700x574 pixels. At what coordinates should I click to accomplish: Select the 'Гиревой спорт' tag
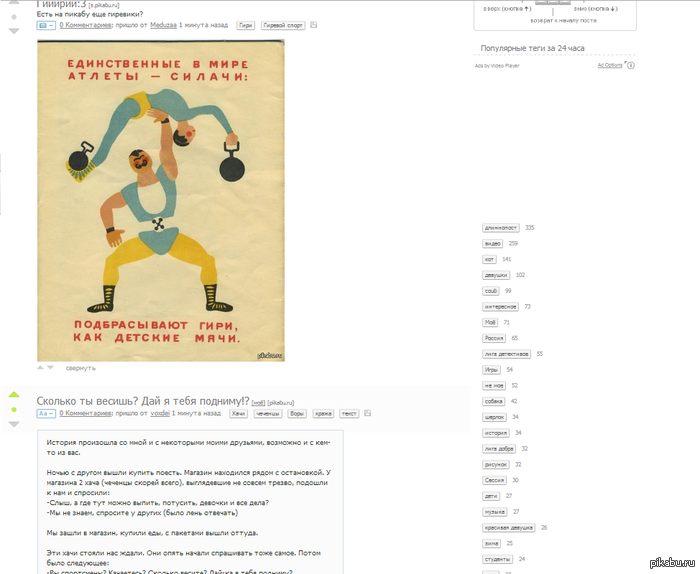[x=283, y=25]
